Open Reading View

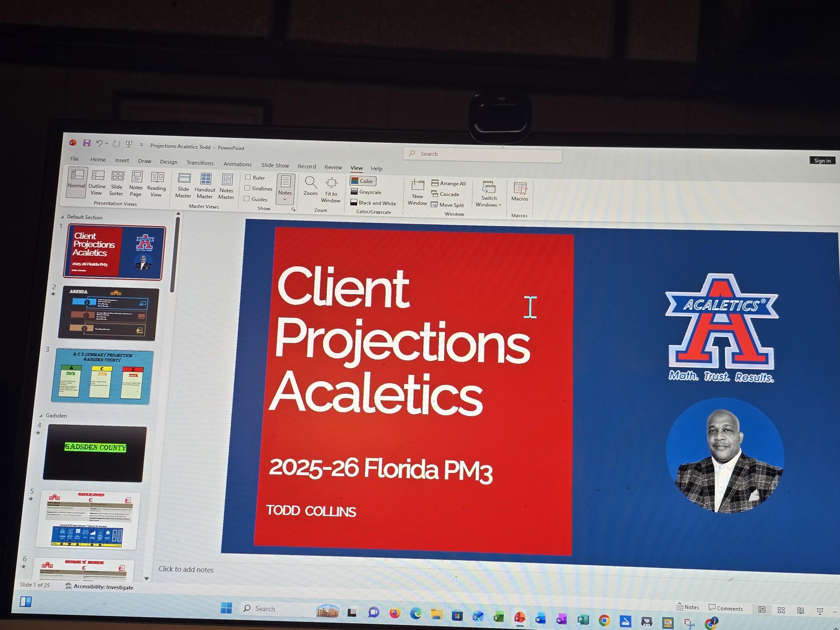point(156,184)
